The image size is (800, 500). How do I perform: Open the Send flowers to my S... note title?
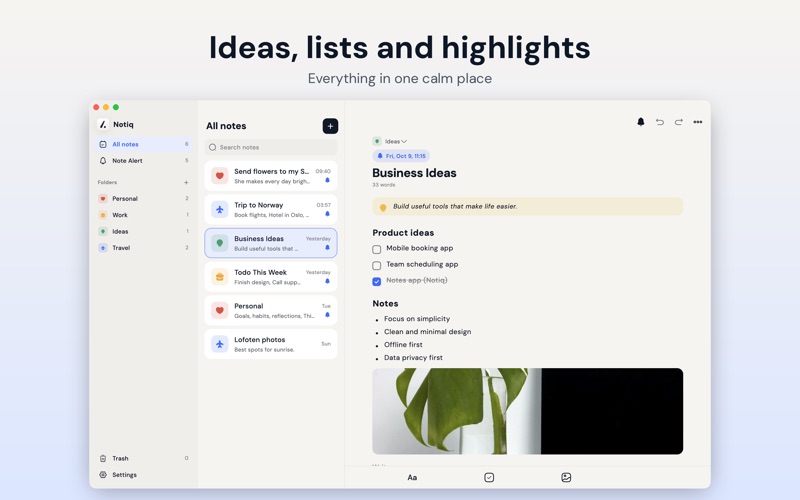pyautogui.click(x=271, y=171)
